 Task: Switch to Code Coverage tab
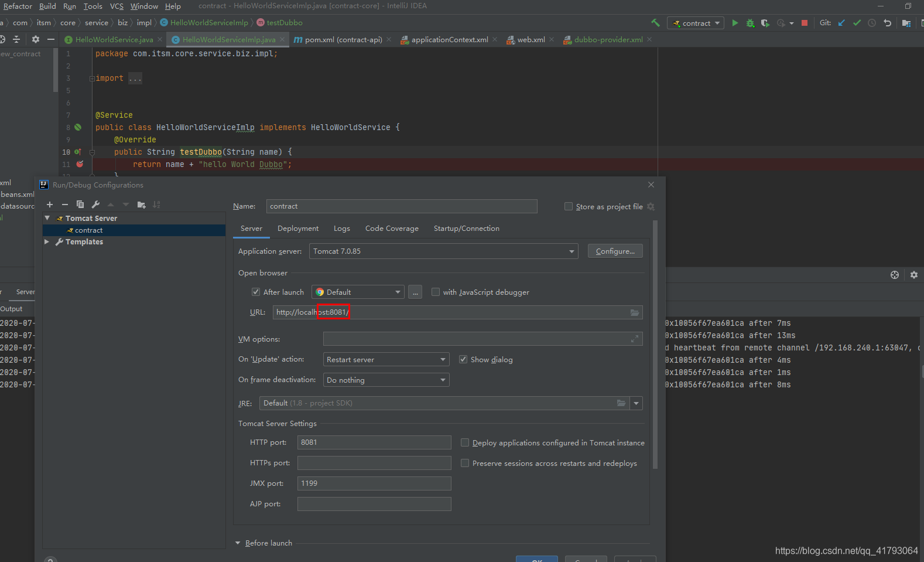pyautogui.click(x=392, y=229)
